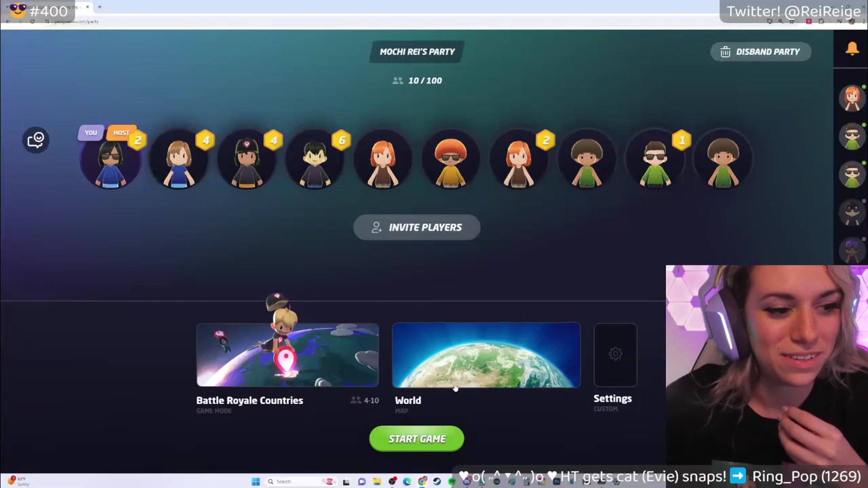Open the World map thumbnail
Viewport: 868px width, 488px height.
(x=486, y=355)
